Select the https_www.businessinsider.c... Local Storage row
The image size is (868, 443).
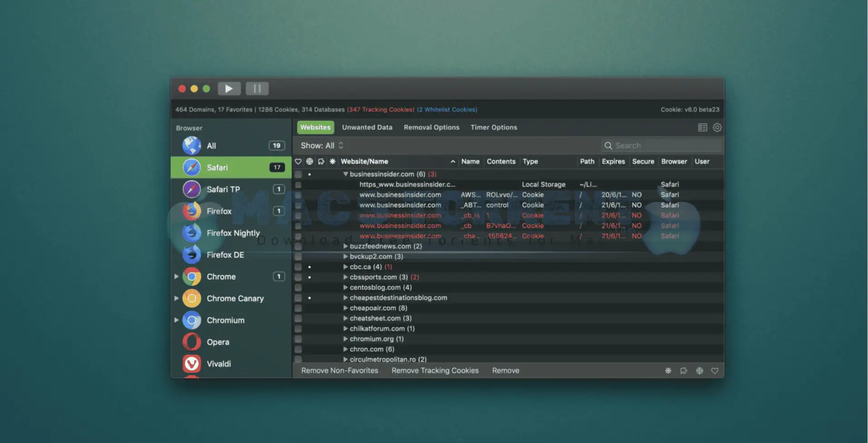pos(508,185)
